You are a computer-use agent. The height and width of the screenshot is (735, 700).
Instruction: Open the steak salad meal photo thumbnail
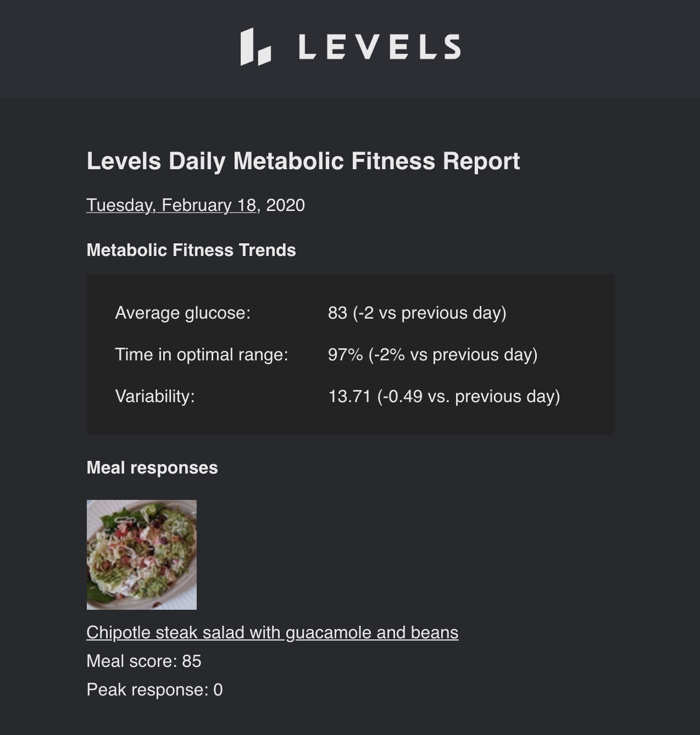coord(142,554)
